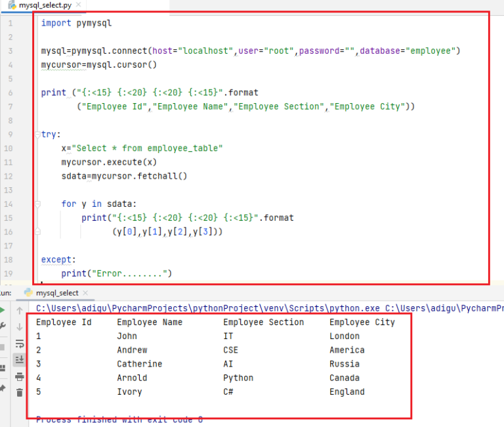Click 'mycursor' variable on line 4

61,64
